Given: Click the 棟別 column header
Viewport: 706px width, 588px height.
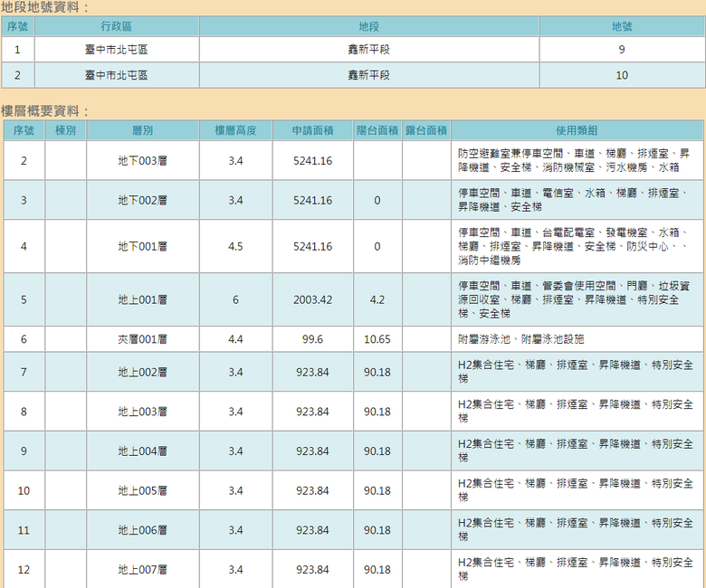Looking at the screenshot, I should point(65,130).
